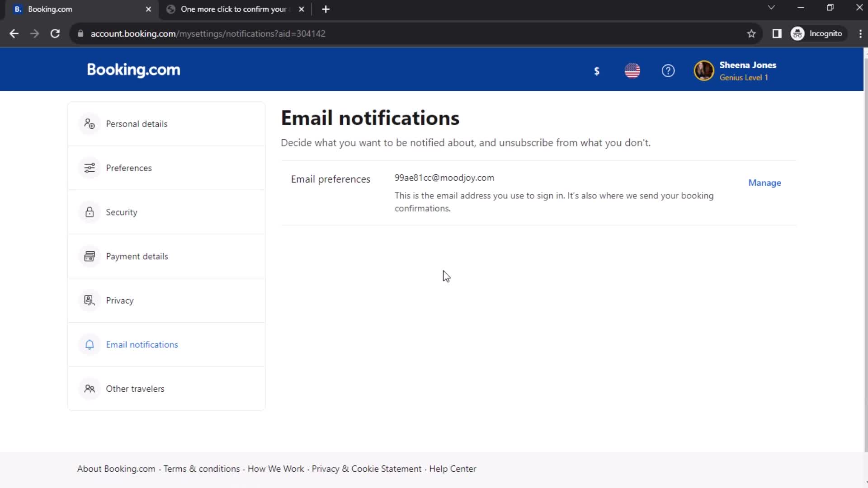Click the Help question mark icon

click(x=668, y=71)
